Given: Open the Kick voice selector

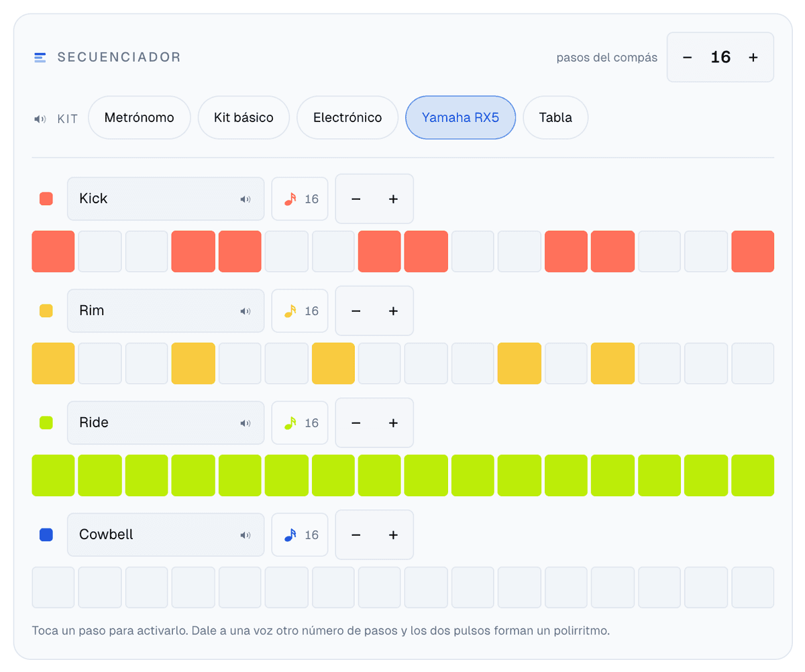Looking at the screenshot, I should pyautogui.click(x=166, y=199).
